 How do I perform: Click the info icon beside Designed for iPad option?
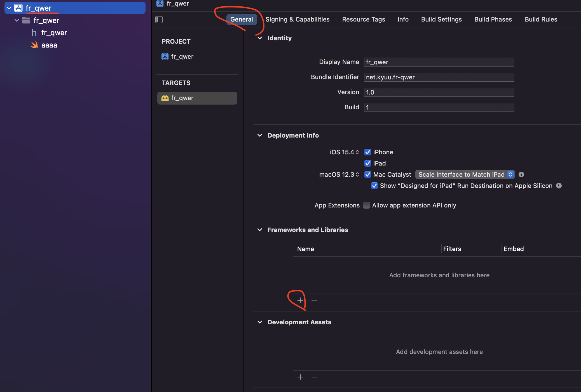(559, 186)
